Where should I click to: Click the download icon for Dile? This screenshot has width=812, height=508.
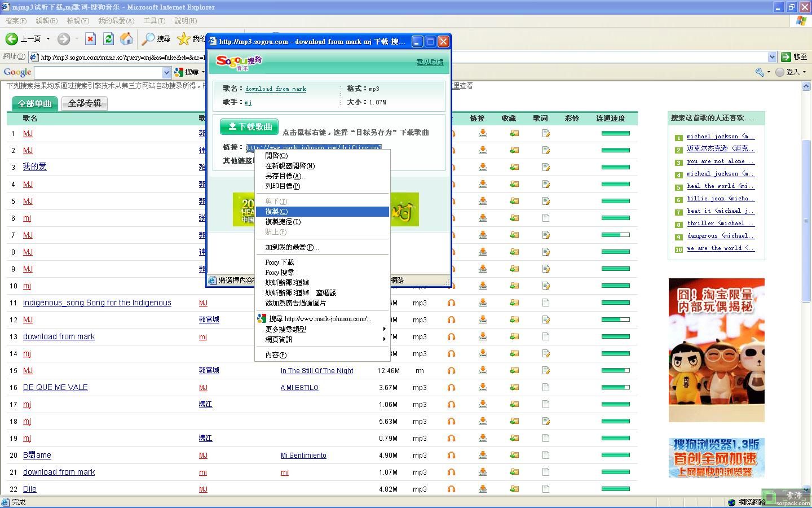tap(483, 489)
